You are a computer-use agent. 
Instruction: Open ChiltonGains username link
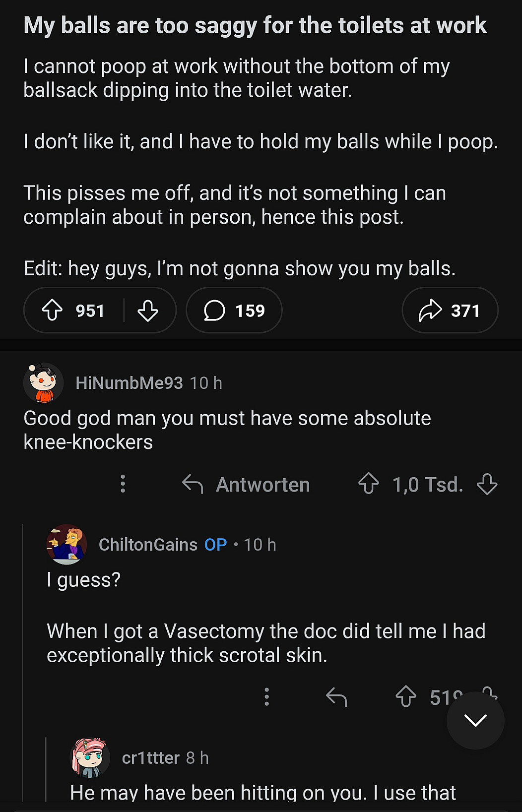pyautogui.click(x=148, y=545)
